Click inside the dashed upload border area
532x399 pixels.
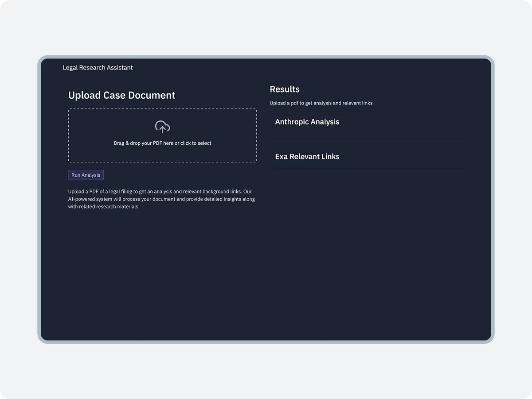pyautogui.click(x=162, y=135)
